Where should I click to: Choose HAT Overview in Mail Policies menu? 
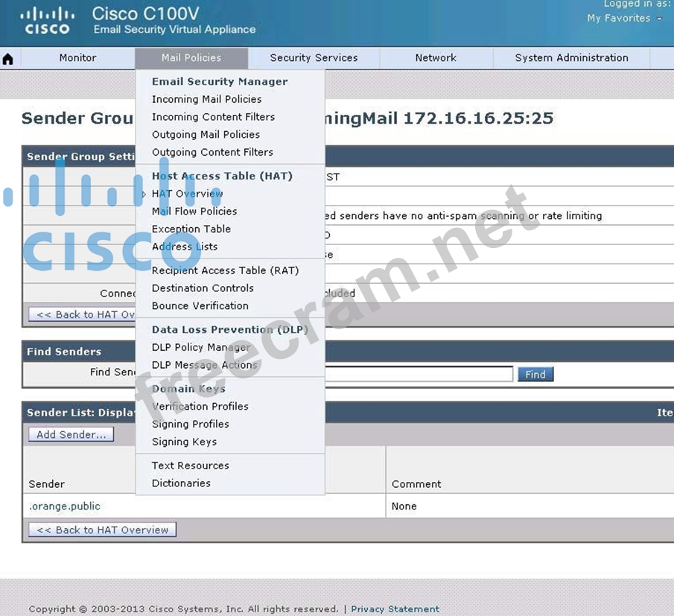pyautogui.click(x=187, y=194)
